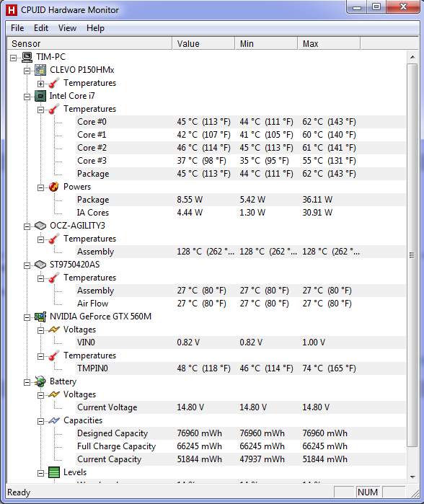The image size is (424, 504).
Task: Click the NUM indicator in status bar
Action: tap(368, 492)
